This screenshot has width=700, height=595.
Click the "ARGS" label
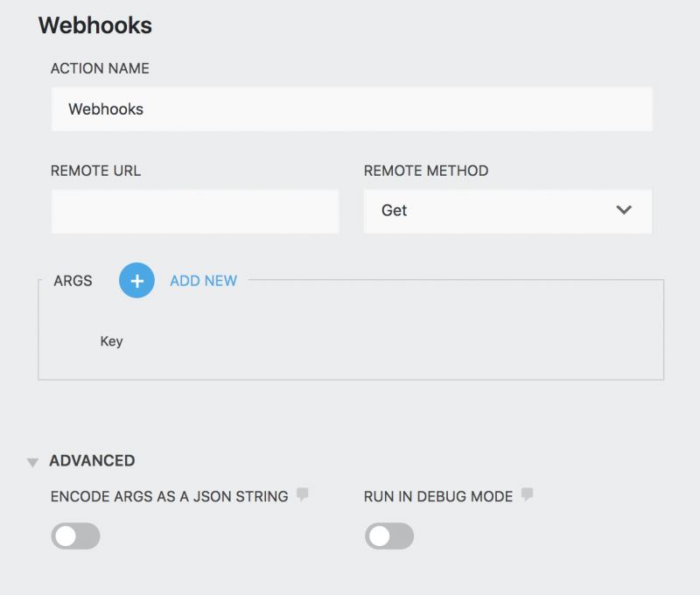click(73, 281)
